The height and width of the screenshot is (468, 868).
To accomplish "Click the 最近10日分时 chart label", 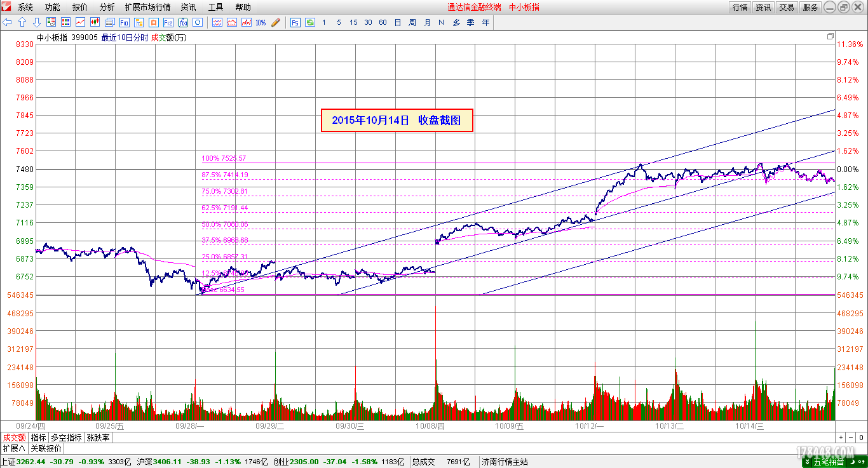I will pos(125,37).
